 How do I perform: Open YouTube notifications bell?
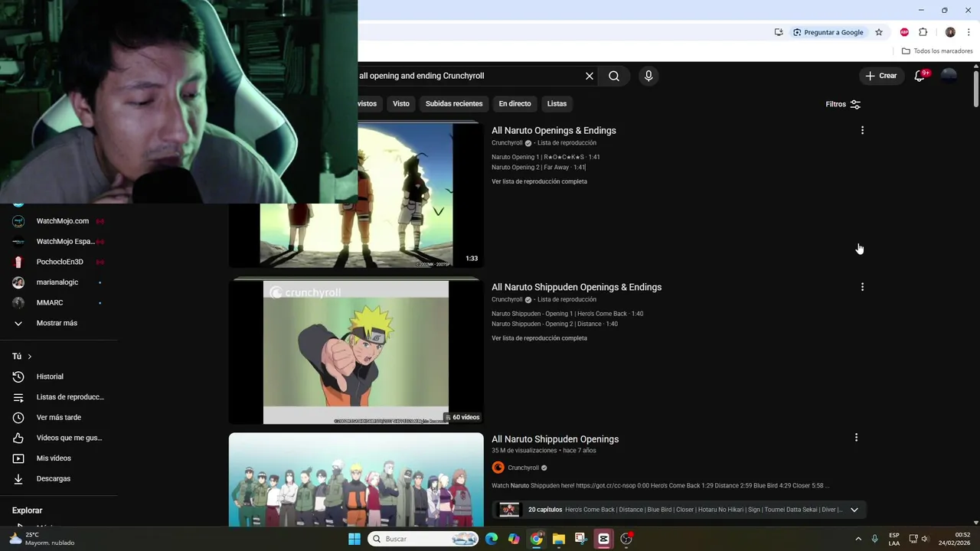tap(920, 76)
